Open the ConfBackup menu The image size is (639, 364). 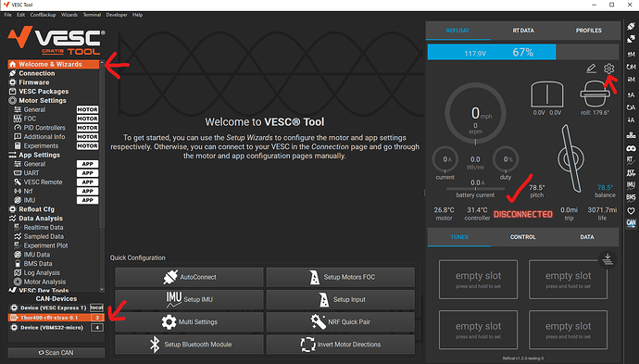(43, 15)
